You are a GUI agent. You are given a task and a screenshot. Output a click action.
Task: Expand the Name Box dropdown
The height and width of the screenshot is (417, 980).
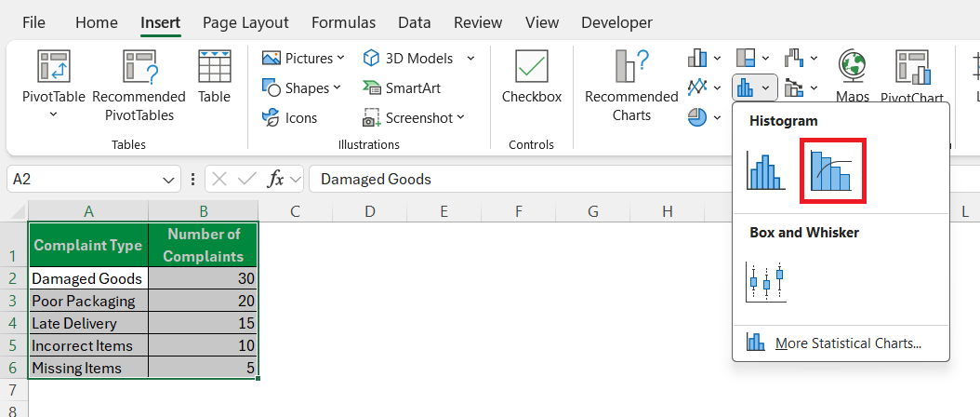[x=168, y=180]
